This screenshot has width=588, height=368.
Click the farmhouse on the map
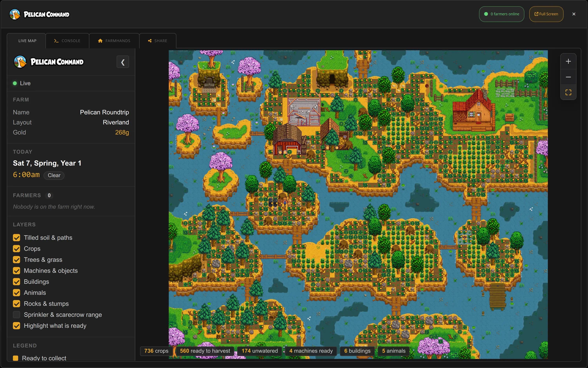(x=474, y=111)
